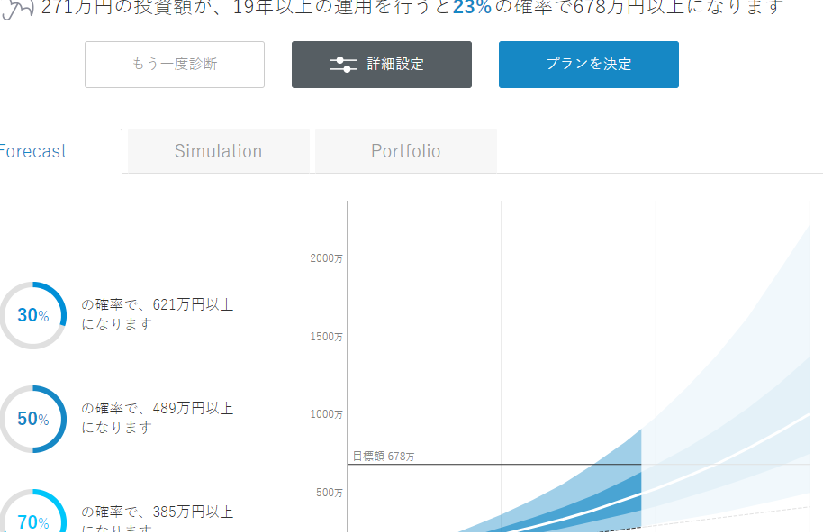Confirm with プランを決定 button

coord(589,65)
